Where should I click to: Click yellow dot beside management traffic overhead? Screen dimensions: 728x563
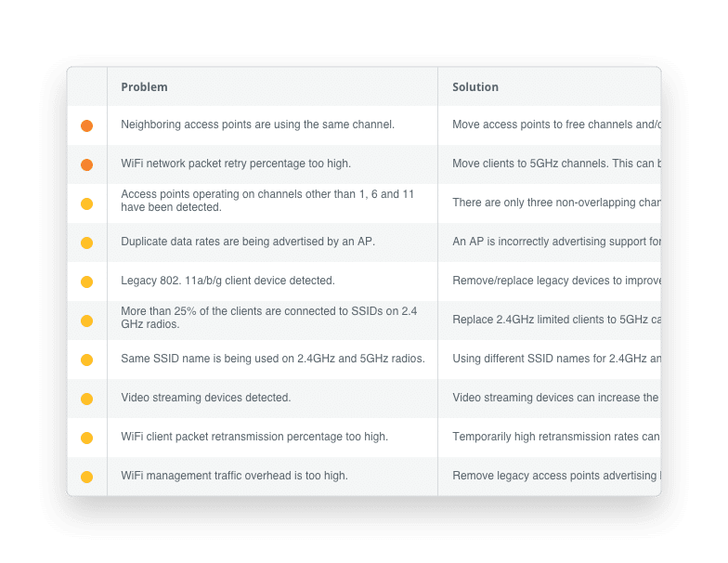click(86, 477)
